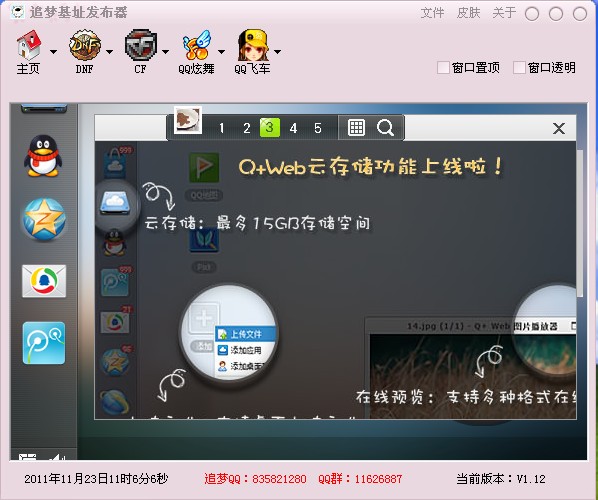This screenshot has width=598, height=500.
Task: Open the 文件 menu
Action: 432,13
